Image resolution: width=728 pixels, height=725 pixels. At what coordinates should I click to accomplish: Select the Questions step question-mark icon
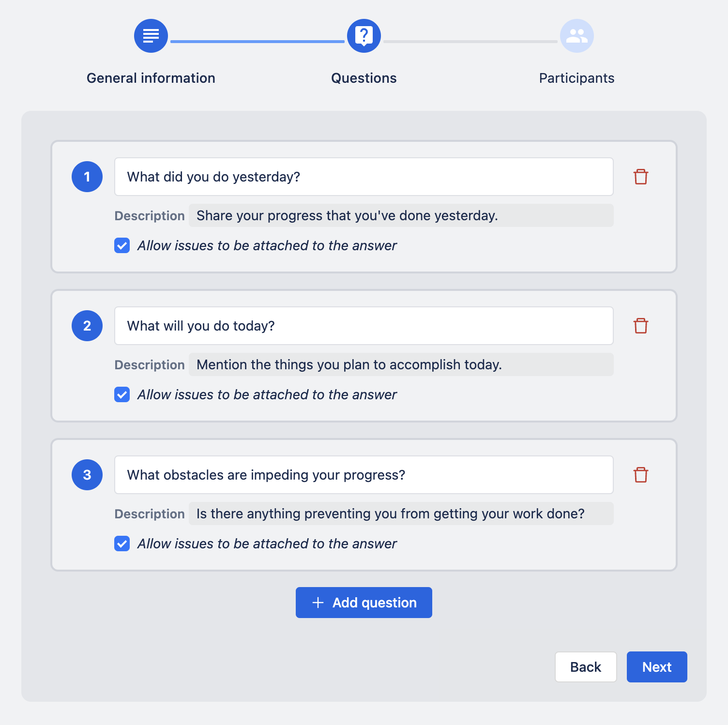click(x=364, y=36)
